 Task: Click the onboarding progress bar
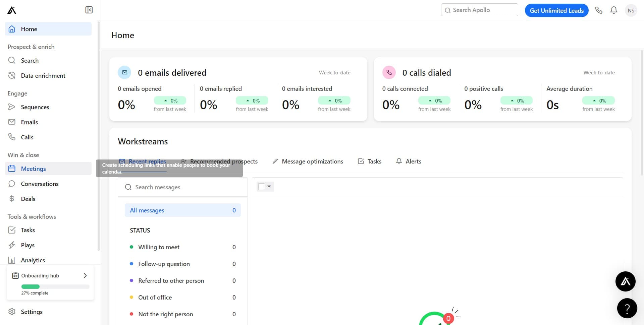pyautogui.click(x=55, y=287)
